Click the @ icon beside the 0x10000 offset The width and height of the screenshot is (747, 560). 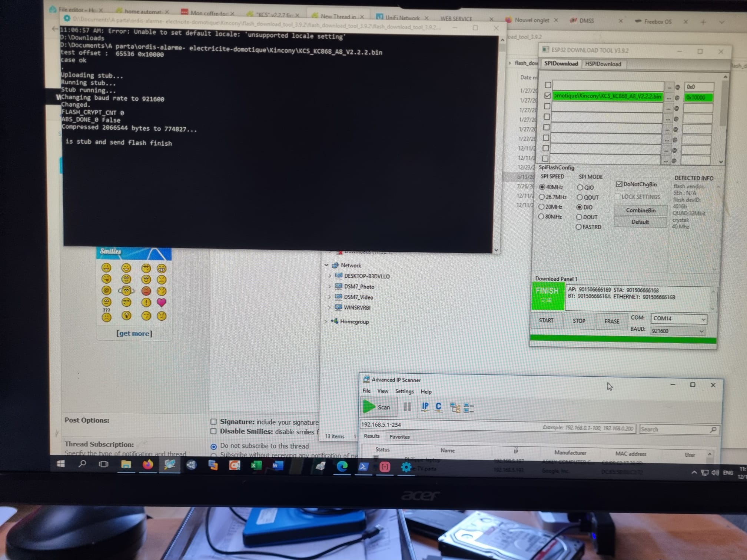point(677,98)
